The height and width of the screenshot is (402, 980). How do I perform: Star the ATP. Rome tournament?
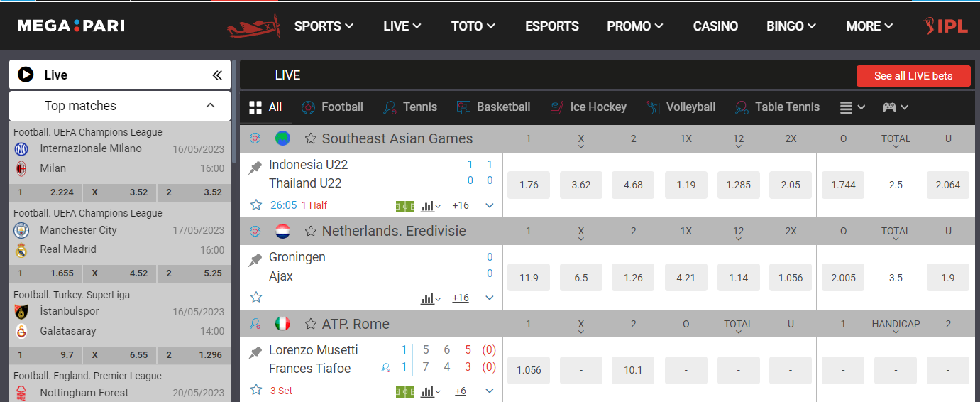click(310, 324)
